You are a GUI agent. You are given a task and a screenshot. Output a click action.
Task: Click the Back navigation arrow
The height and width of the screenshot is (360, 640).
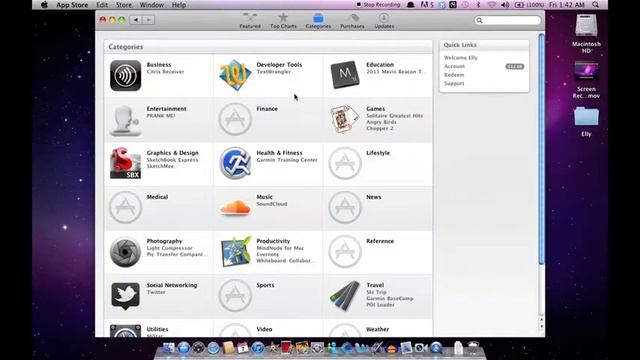(x=136, y=20)
